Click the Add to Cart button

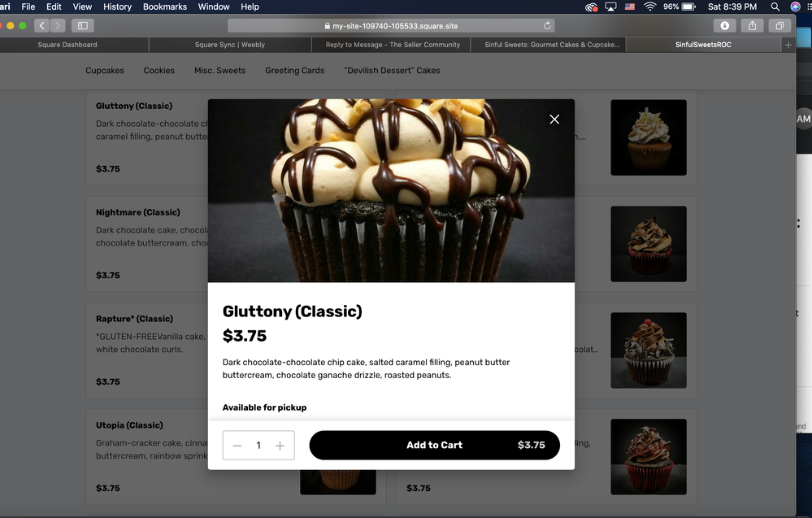(x=434, y=446)
